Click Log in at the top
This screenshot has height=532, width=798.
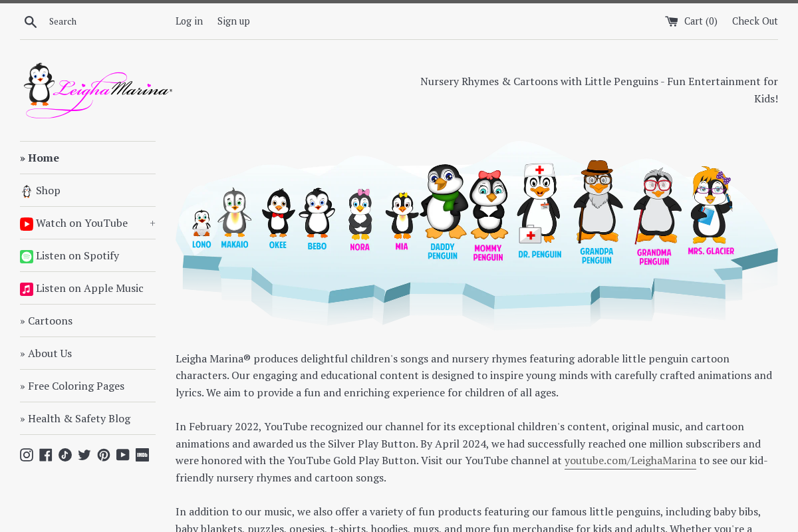tap(189, 21)
